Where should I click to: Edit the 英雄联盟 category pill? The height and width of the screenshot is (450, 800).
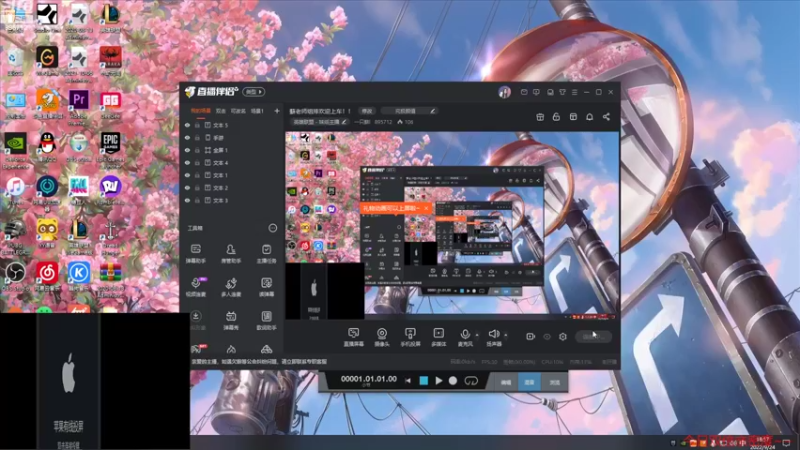click(x=320, y=122)
